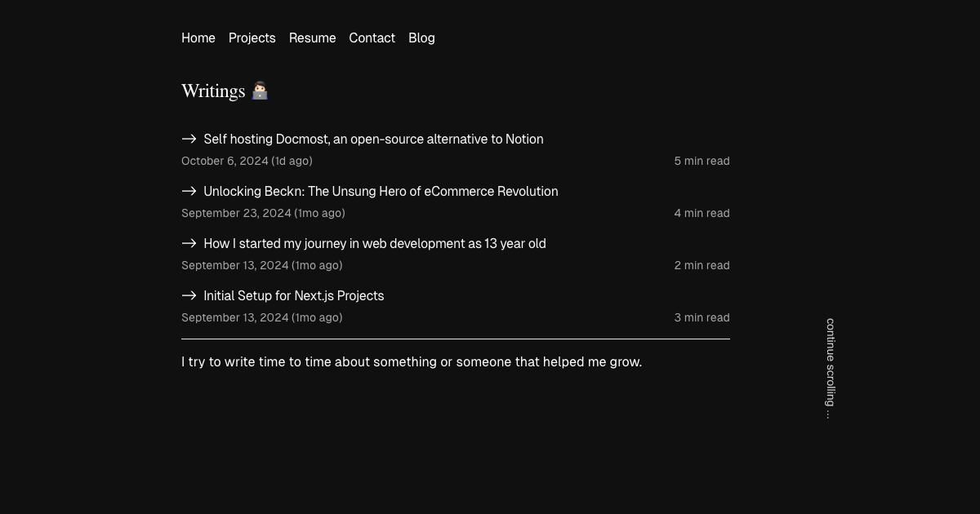Click the '2 min read' label
The image size is (980, 514).
point(702,266)
